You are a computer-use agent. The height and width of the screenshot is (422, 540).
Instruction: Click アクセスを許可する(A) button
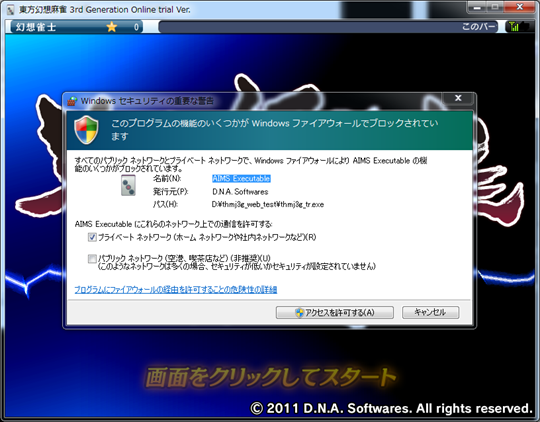coord(334,312)
